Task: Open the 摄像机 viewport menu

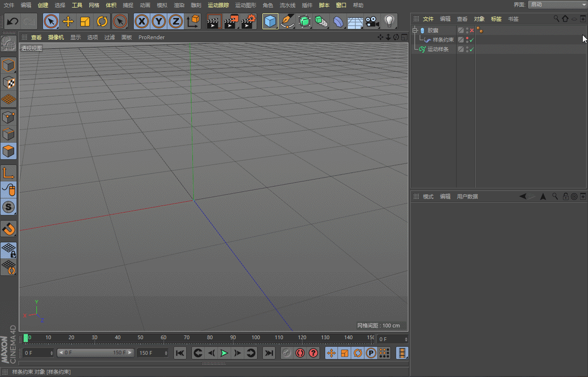Action: (x=56, y=37)
